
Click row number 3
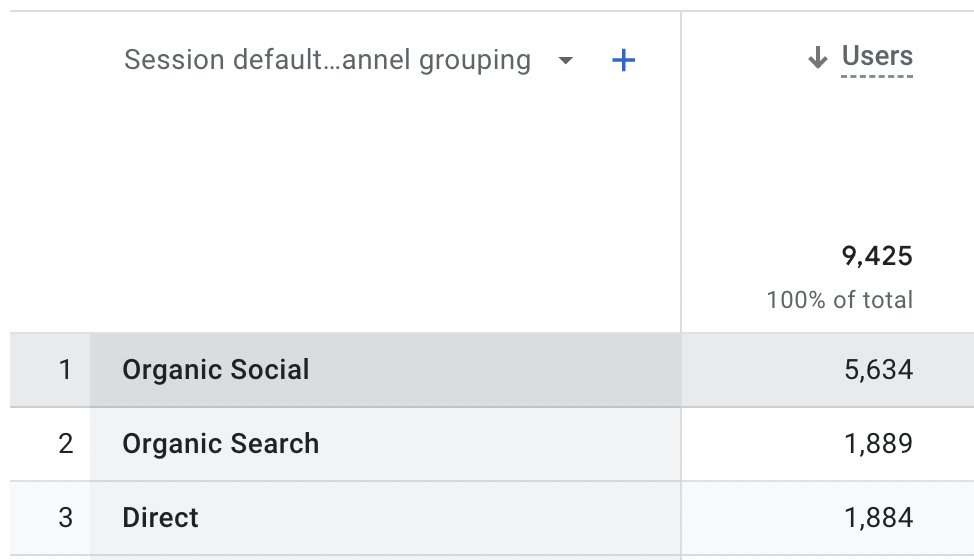click(65, 518)
